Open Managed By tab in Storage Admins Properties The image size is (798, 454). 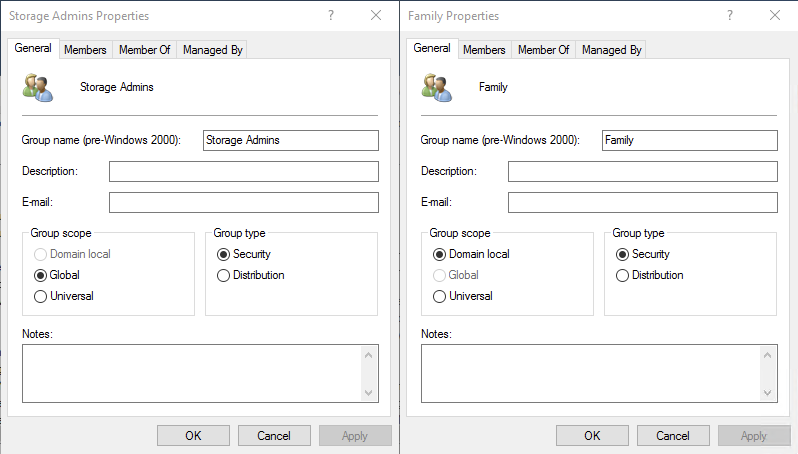point(212,50)
